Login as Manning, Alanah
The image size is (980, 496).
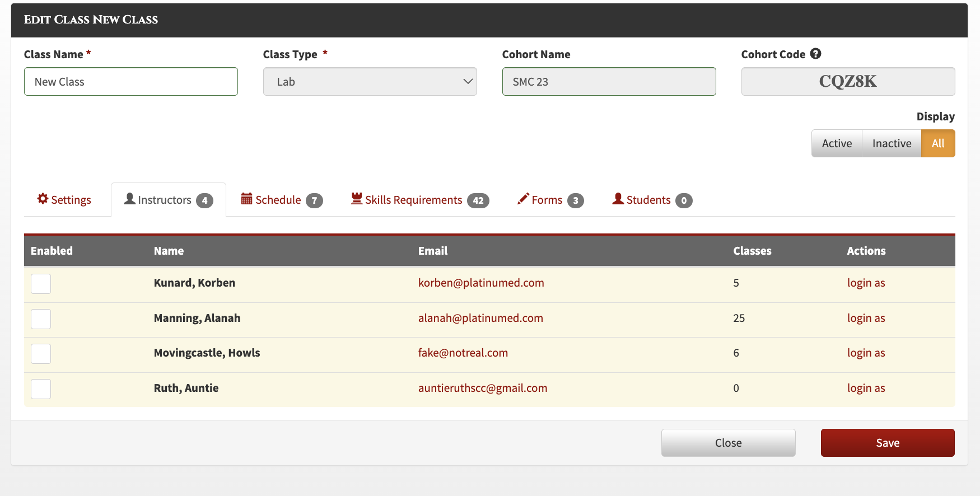[866, 318]
